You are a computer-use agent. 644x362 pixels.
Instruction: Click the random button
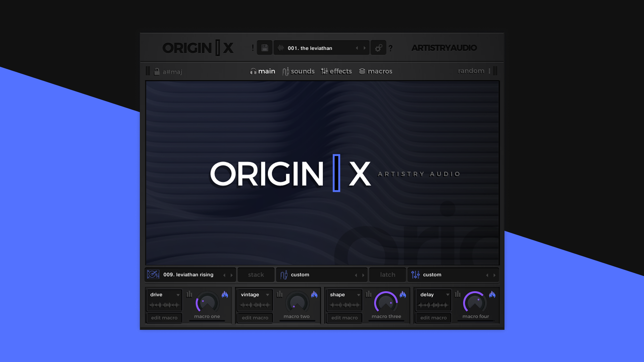471,71
